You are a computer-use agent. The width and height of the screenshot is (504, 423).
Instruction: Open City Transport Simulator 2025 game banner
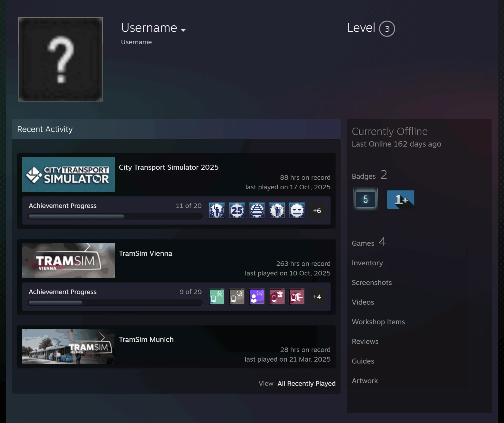pyautogui.click(x=69, y=174)
